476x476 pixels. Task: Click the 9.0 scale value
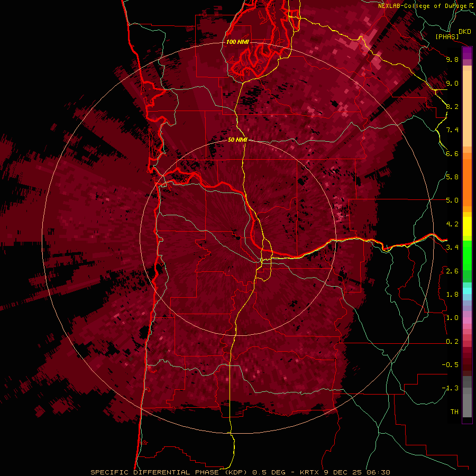coord(452,83)
